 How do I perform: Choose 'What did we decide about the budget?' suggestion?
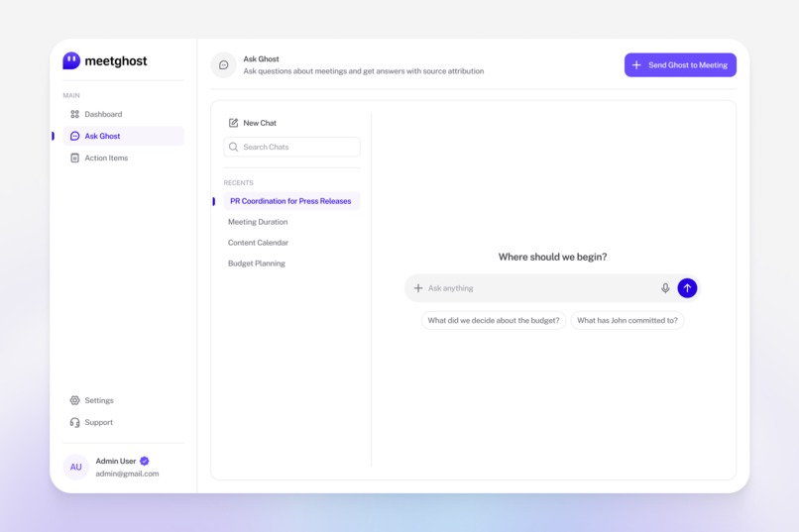(494, 320)
